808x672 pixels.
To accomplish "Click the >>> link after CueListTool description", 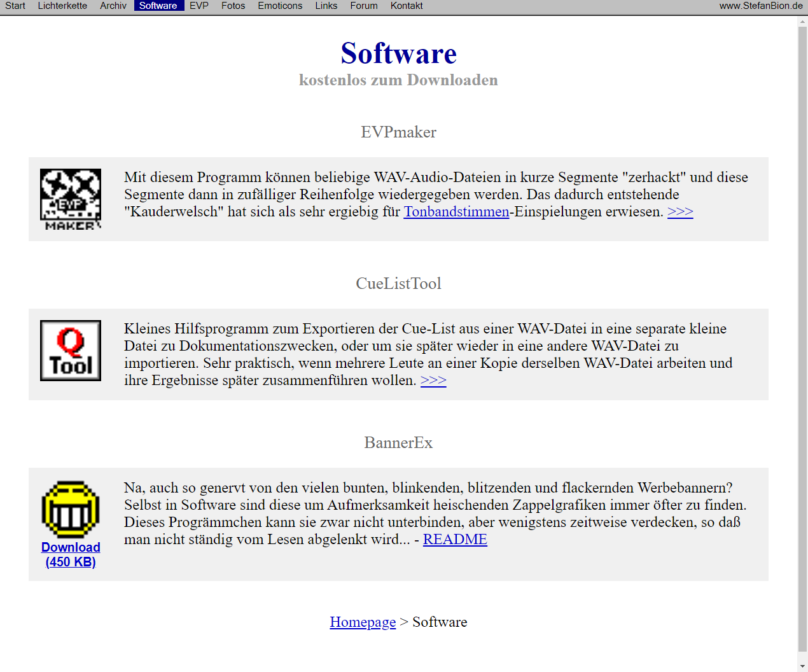I will click(433, 381).
